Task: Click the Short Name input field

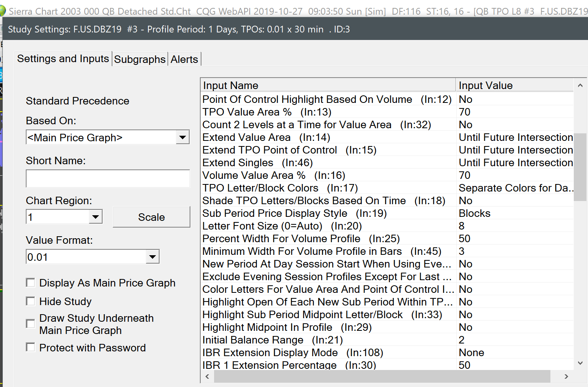Action: click(x=108, y=178)
